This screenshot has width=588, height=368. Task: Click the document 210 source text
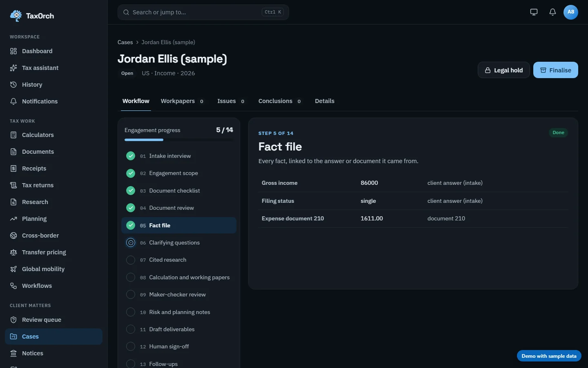click(x=446, y=218)
